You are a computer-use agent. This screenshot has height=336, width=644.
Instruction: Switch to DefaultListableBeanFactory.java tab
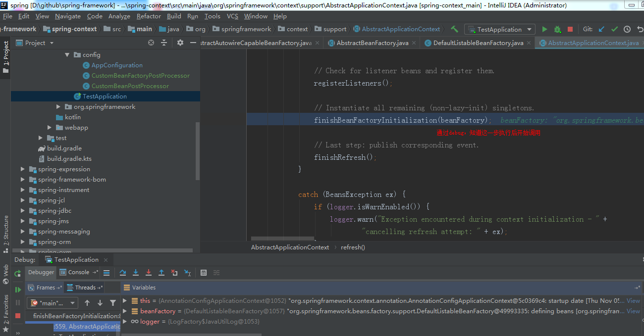pos(478,43)
